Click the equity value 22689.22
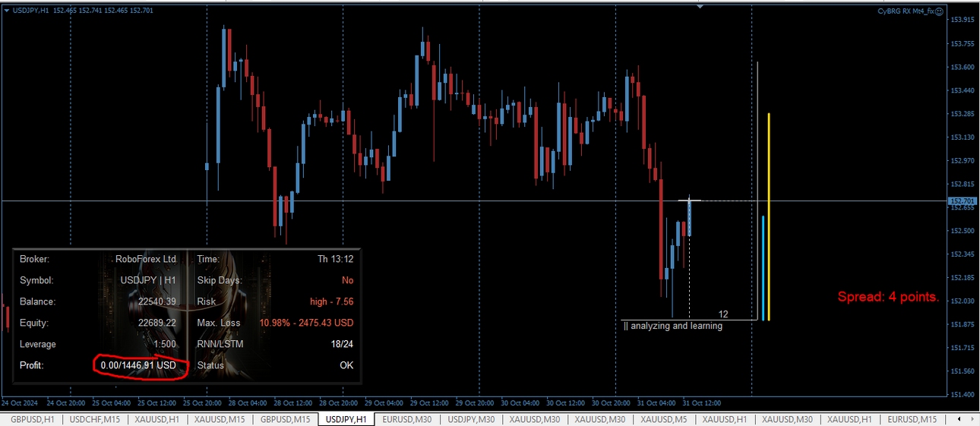The image size is (980, 426). tap(157, 323)
